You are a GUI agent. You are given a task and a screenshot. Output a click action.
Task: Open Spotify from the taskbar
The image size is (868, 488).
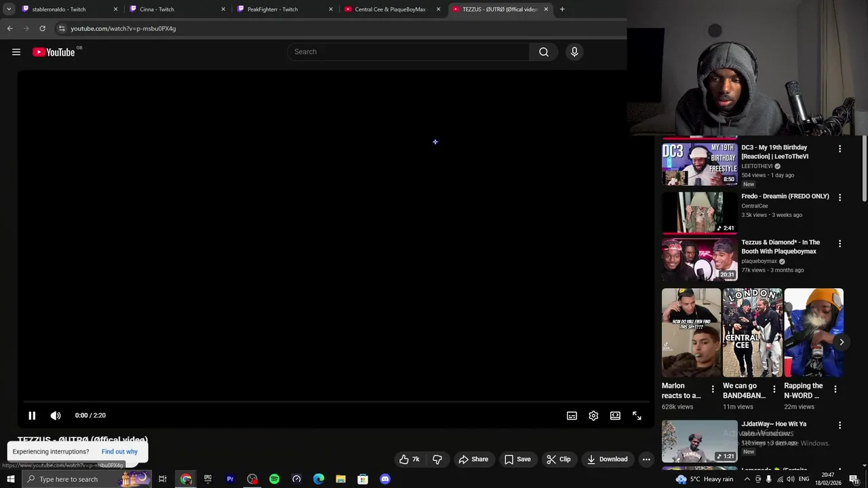[x=274, y=479]
